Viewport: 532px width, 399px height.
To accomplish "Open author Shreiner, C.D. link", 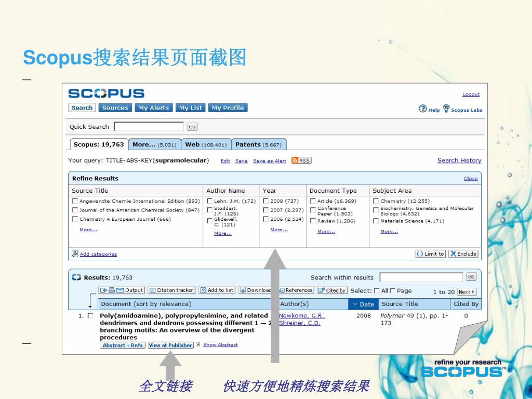I will [300, 323].
